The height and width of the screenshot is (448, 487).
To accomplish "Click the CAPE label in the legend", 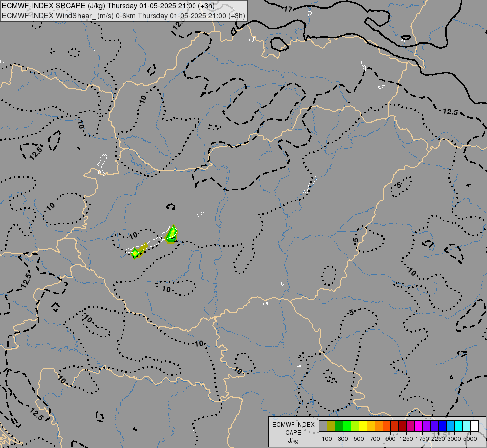I will point(293,433).
